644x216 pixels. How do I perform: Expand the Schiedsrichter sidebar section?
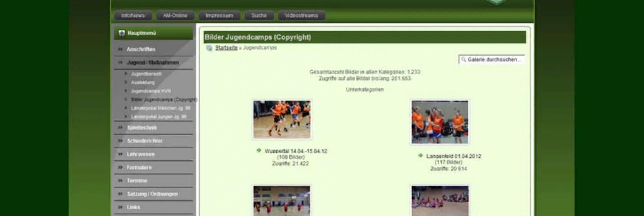pos(145,141)
